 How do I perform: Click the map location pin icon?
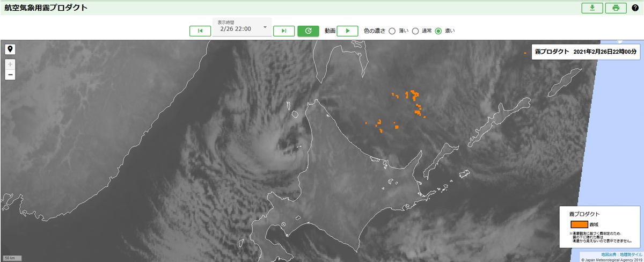10,49
